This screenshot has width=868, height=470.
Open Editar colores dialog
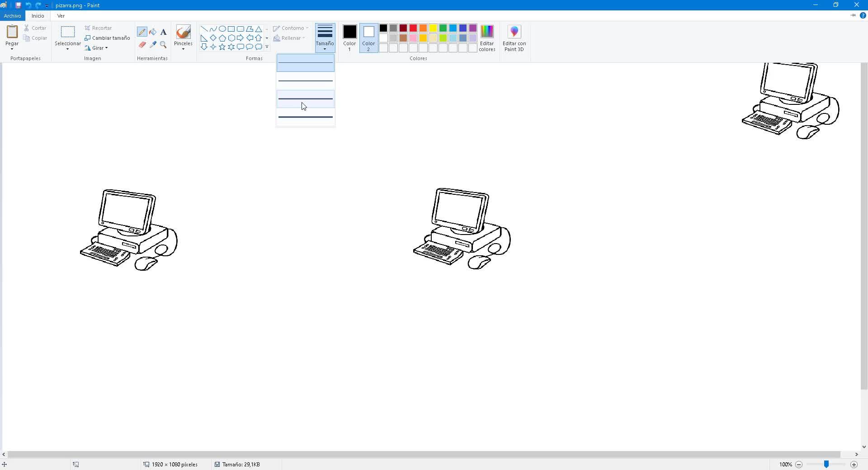(487, 38)
